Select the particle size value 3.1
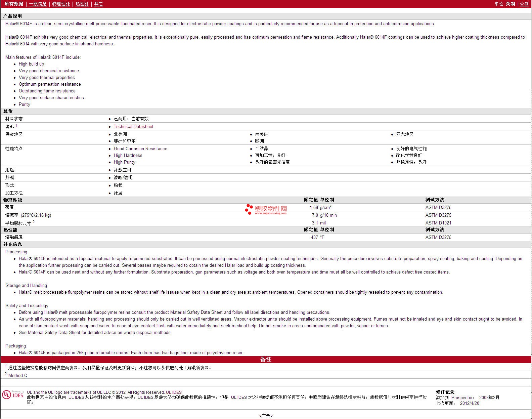Viewport: 532px width, 419px height. click(315, 223)
